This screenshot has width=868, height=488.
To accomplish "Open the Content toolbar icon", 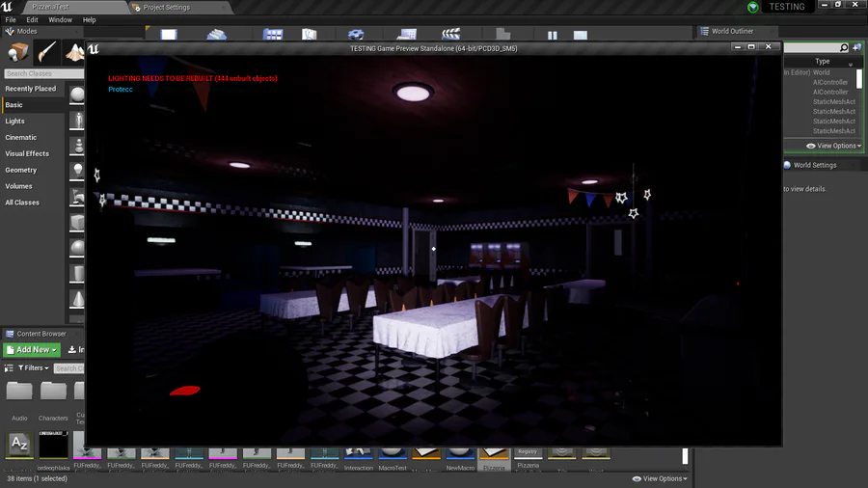I will coord(272,35).
